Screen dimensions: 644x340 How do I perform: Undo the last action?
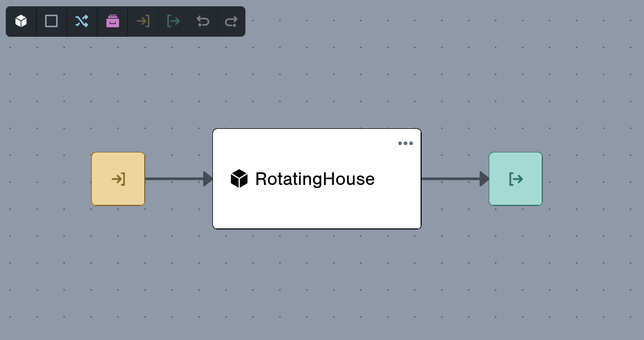pos(203,21)
